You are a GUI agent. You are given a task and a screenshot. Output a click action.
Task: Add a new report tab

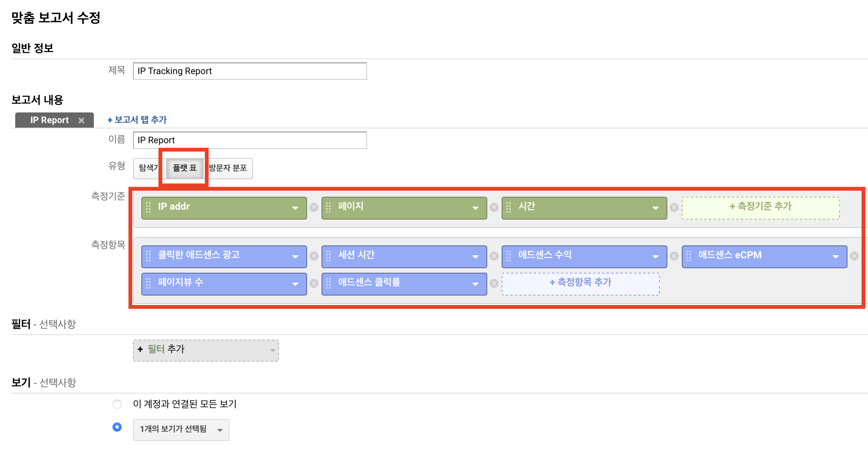click(x=137, y=119)
